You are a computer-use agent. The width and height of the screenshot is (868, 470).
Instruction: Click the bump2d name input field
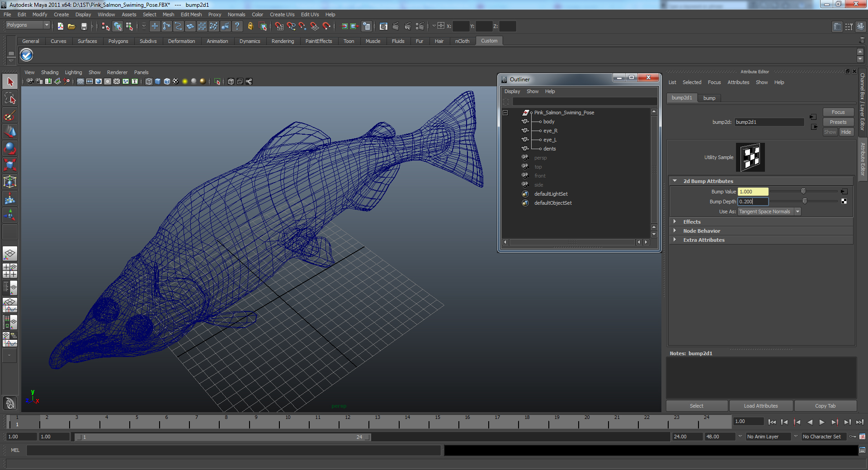point(769,122)
